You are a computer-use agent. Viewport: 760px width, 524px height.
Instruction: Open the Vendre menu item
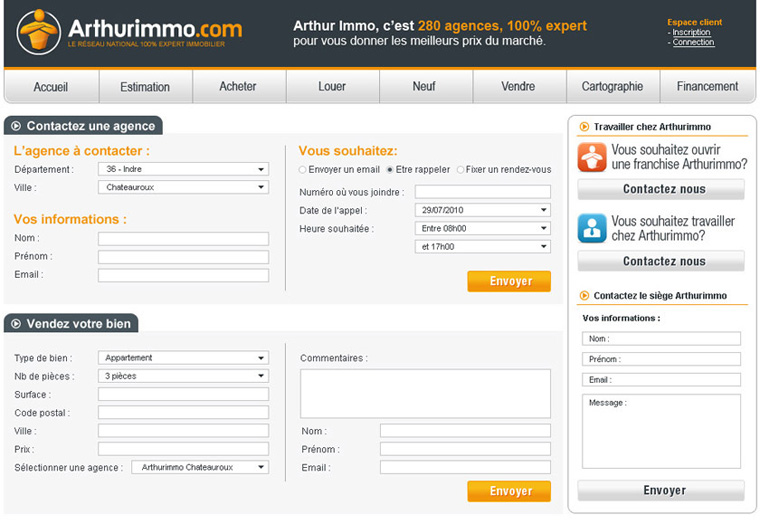point(519,87)
